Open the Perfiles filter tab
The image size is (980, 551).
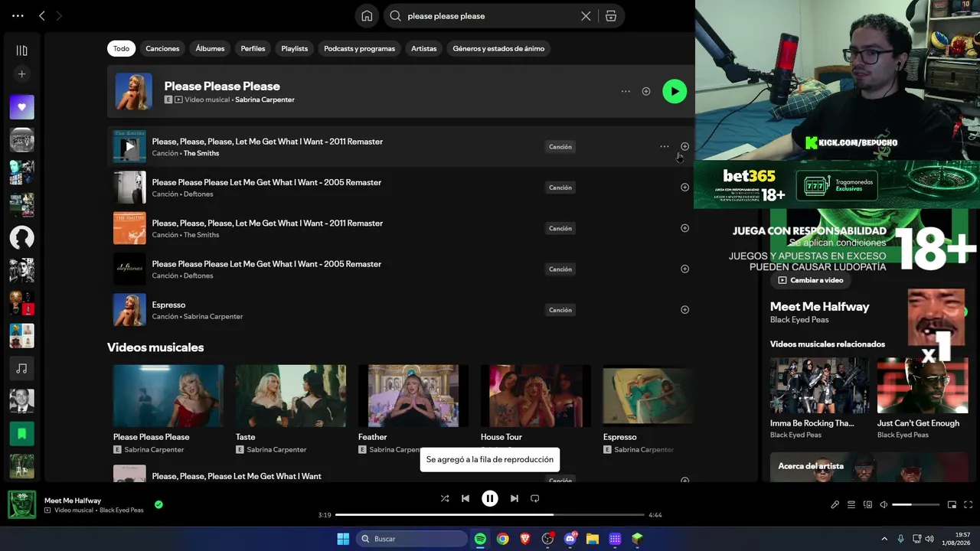253,48
